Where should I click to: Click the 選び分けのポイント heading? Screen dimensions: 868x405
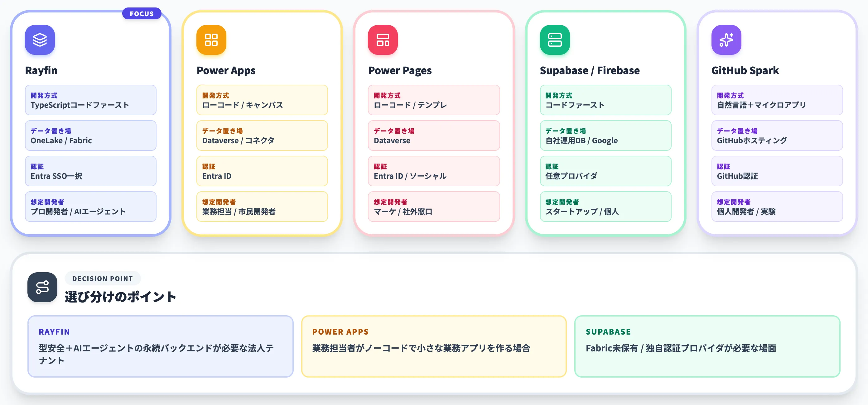(121, 297)
